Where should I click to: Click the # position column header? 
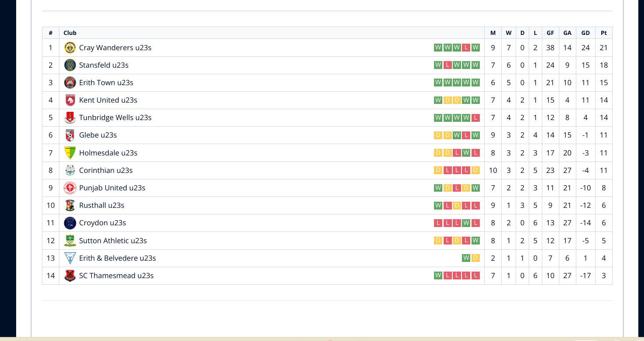(x=51, y=33)
